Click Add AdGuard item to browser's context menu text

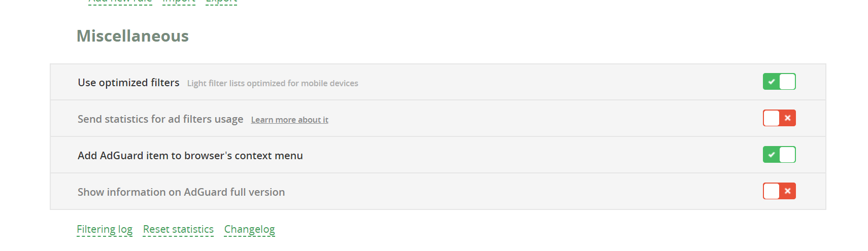pyautogui.click(x=190, y=156)
